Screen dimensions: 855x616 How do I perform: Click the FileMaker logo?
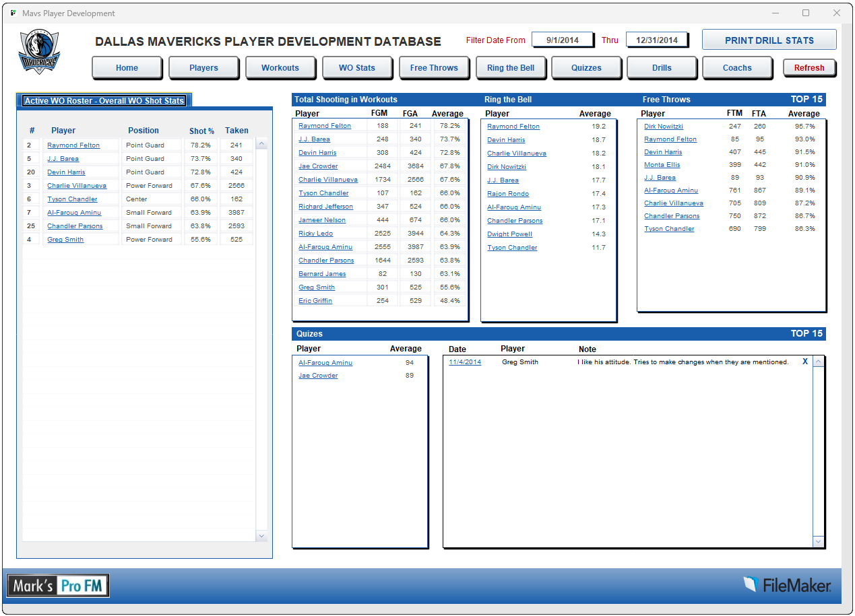pyautogui.click(x=787, y=584)
